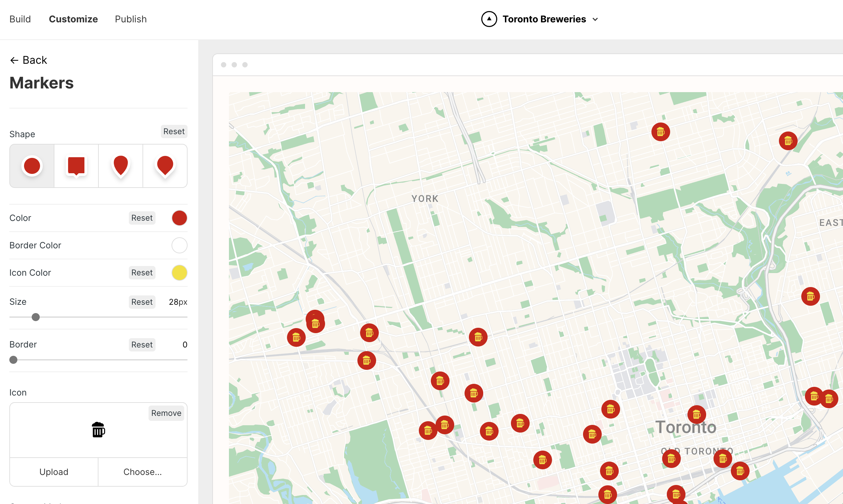This screenshot has width=843, height=504.
Task: Choose an icon from the library
Action: pos(143,472)
